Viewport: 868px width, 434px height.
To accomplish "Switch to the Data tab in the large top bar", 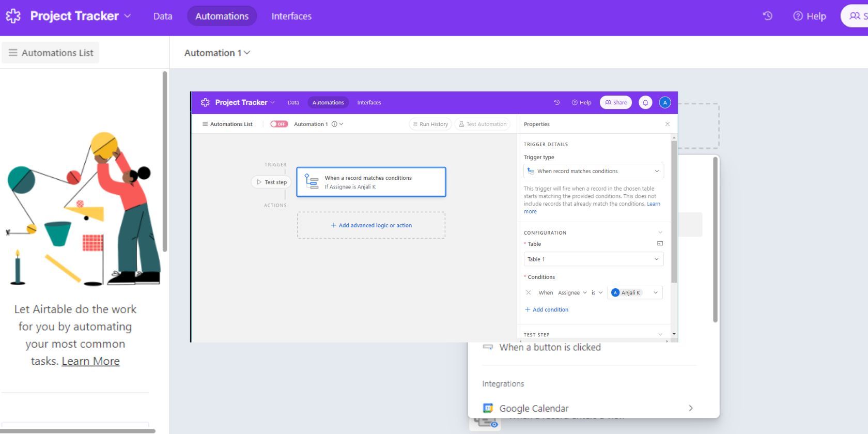I will tap(163, 16).
